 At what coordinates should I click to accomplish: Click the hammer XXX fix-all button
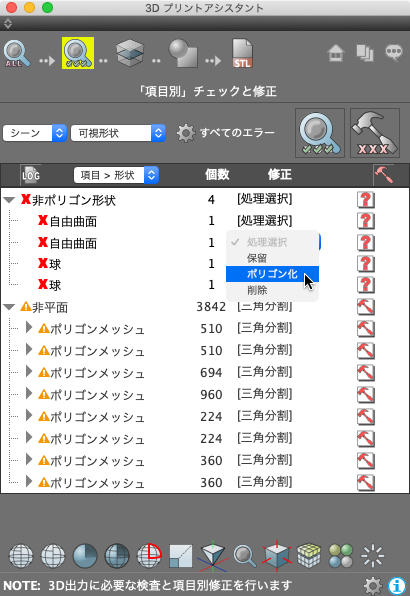tap(375, 133)
